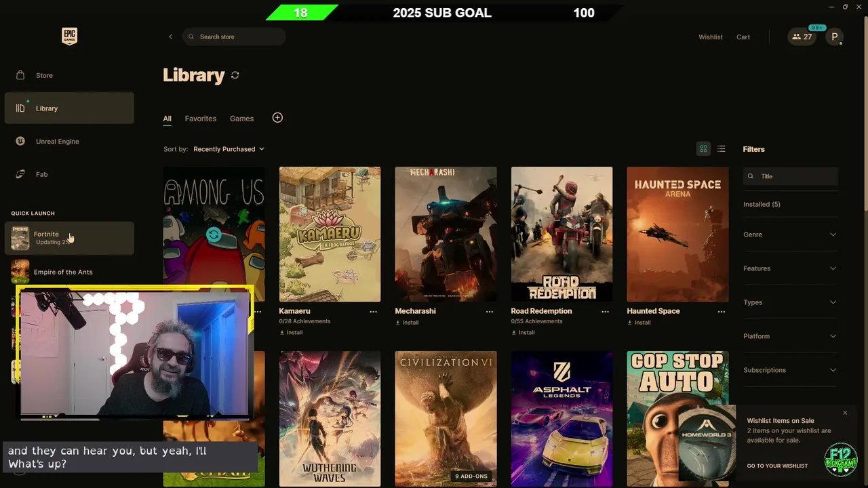Click the back arrow beside search
Screen dimensions: 868x488
pos(170,37)
